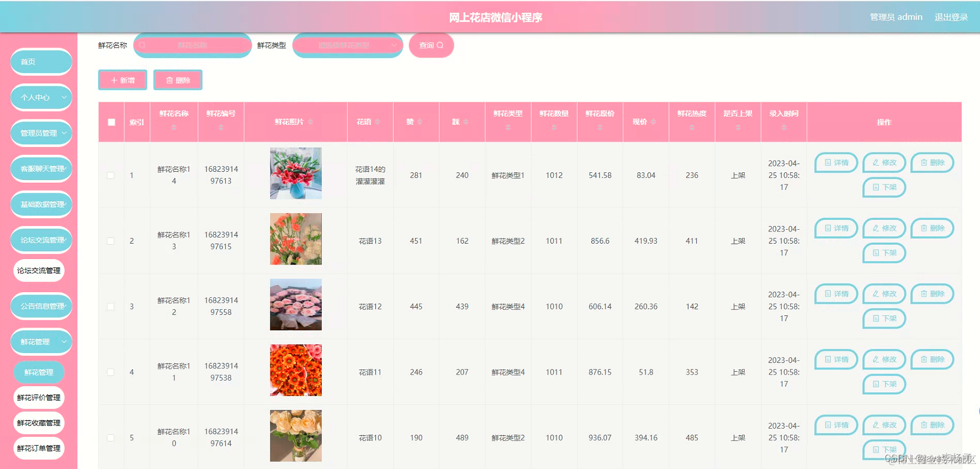
Task: Click 下架 unlist for 鲜花名称13
Action: 884,253
